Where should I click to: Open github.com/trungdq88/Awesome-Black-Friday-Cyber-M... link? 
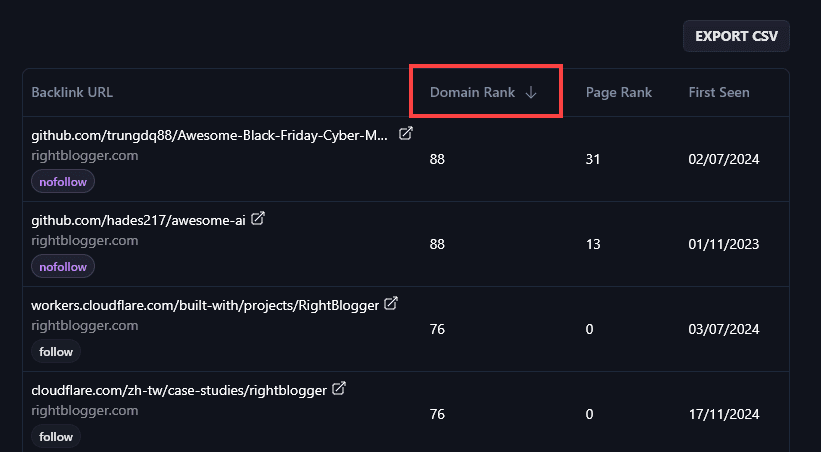coord(209,136)
